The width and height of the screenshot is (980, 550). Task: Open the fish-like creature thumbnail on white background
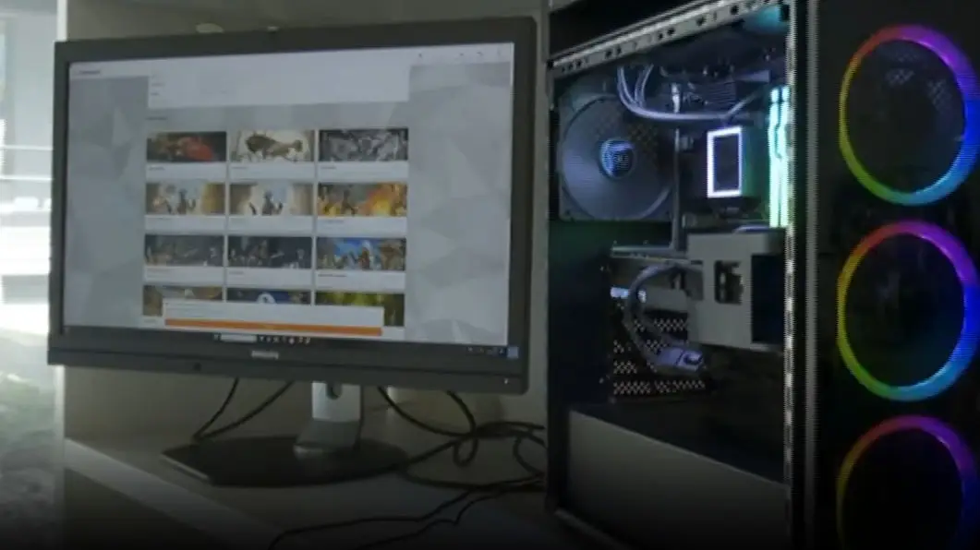point(272,146)
